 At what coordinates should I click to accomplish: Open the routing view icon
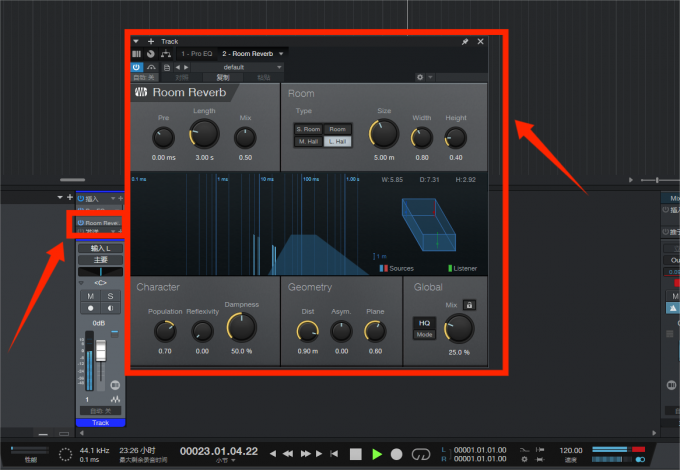(166, 54)
